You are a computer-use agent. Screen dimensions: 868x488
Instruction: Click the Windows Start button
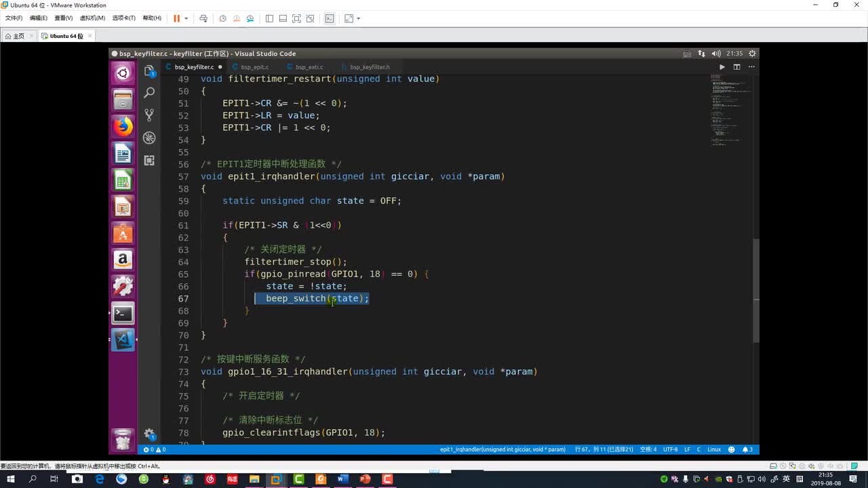click(10, 479)
